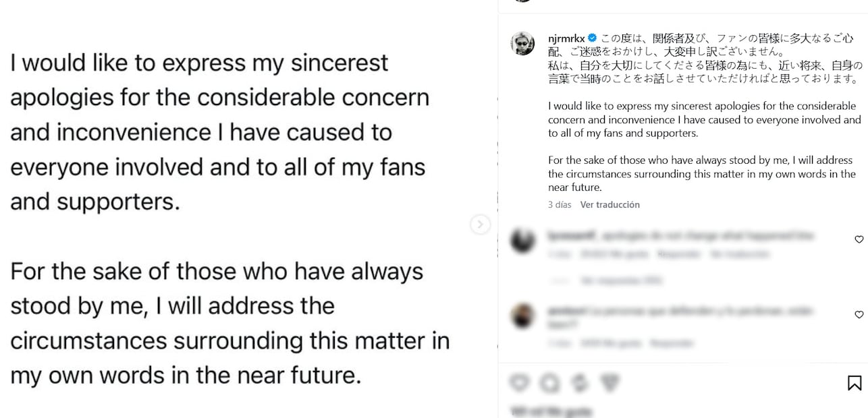Open the second commenter's avatar
Screen dimensions: 868x418
pos(522,316)
